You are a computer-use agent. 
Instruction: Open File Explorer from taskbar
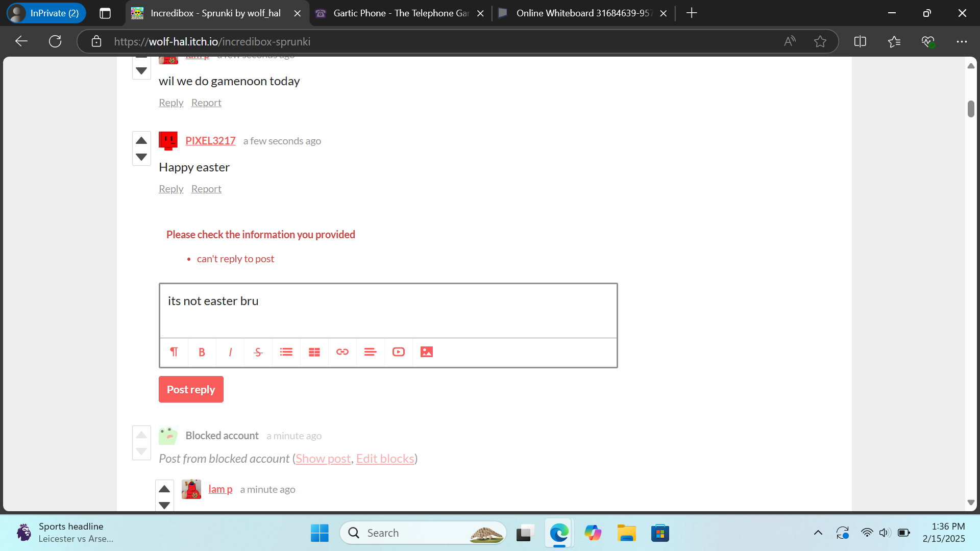[x=626, y=533]
